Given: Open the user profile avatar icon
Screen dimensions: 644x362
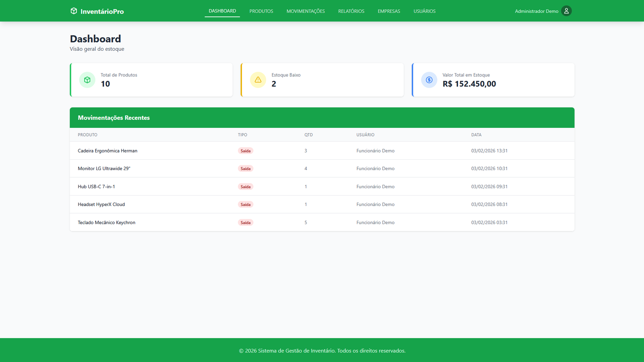Looking at the screenshot, I should coord(566,11).
